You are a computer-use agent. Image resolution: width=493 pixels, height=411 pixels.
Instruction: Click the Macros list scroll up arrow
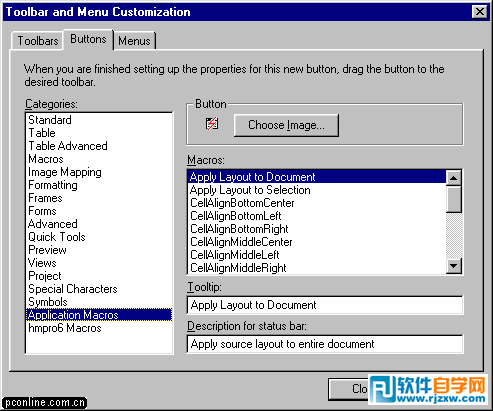(453, 178)
